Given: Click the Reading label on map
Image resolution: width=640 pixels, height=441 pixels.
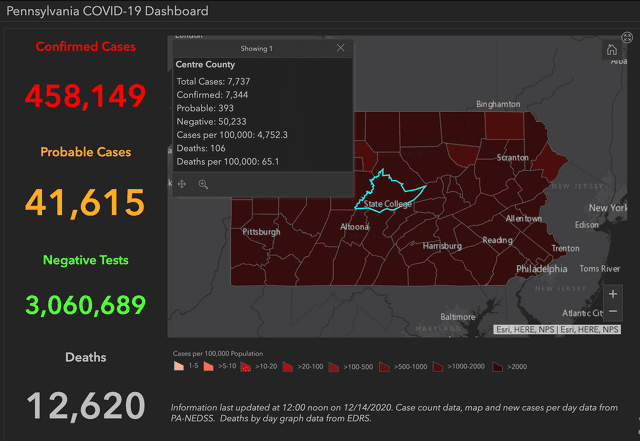Looking at the screenshot, I should tap(497, 240).
